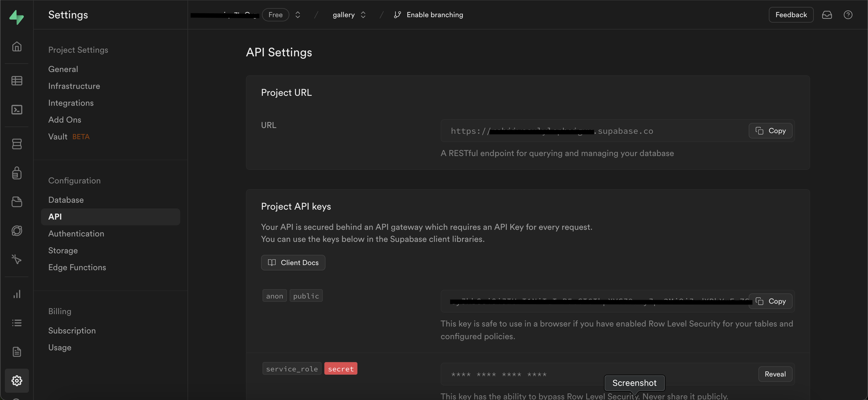Reveal the service_role secret key
Viewport: 868px width, 400px height.
pos(775,374)
